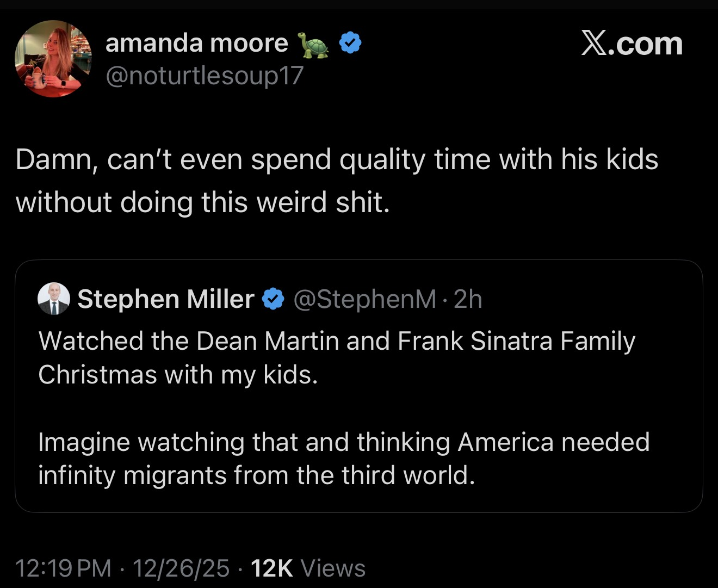Click the amanda moore display name
Viewport: 718px width, 588px height.
pyautogui.click(x=196, y=44)
